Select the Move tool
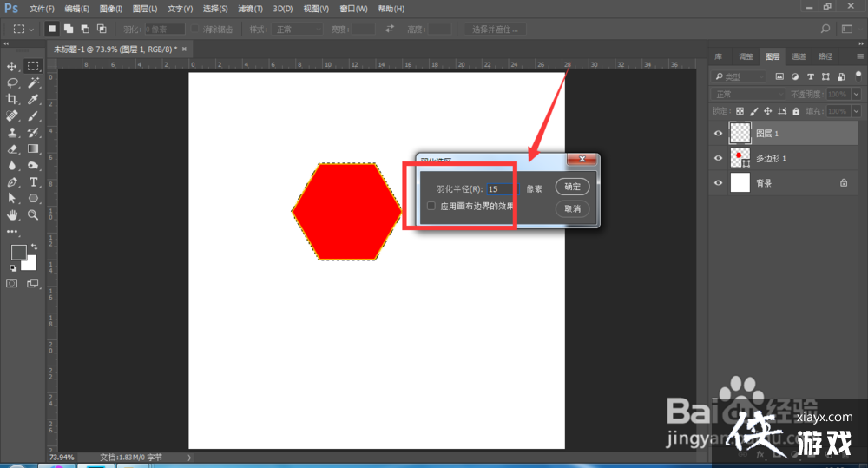 coord(13,66)
